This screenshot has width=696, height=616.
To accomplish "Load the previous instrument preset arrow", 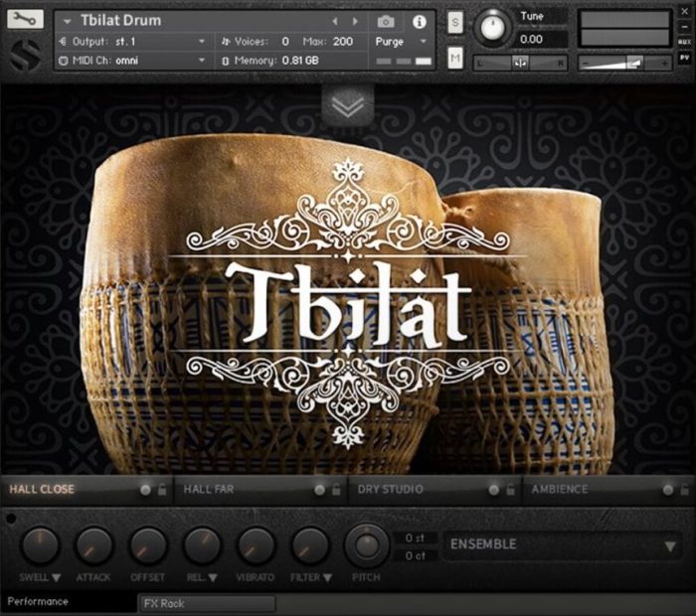I will coord(335,21).
